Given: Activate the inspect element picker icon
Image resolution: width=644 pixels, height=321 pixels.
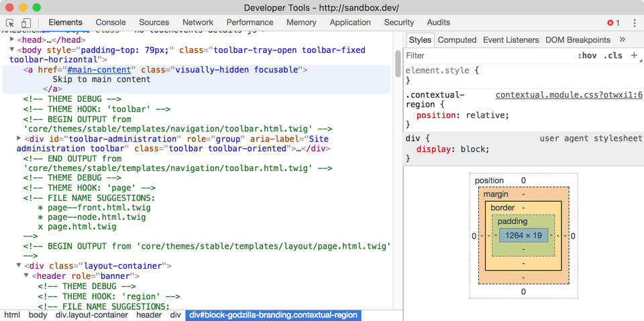Looking at the screenshot, I should 10,23.
